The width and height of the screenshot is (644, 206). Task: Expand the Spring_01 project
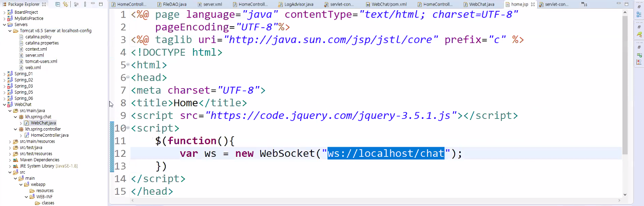click(4, 73)
